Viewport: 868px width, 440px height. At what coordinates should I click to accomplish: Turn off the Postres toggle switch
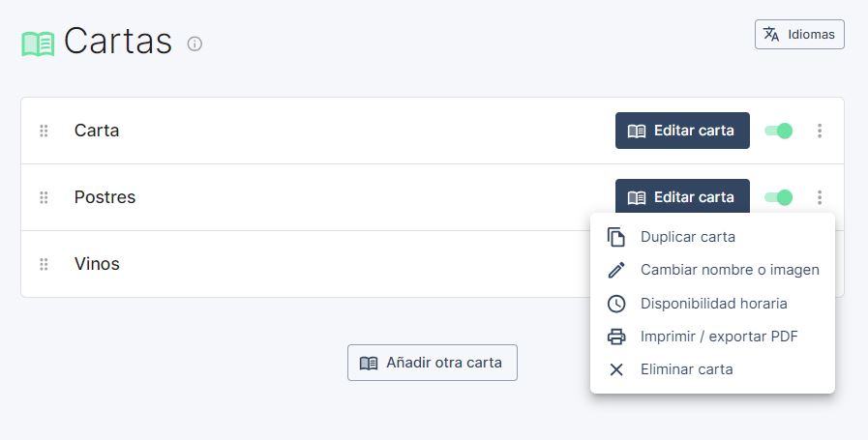pyautogui.click(x=778, y=197)
